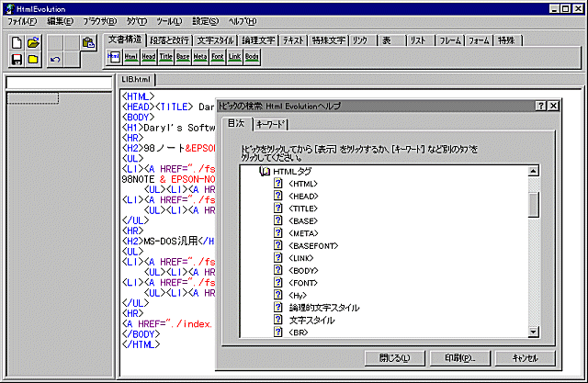This screenshot has height=383, width=588.
Task: Click the Paste clipboard icon
Action: [x=87, y=42]
